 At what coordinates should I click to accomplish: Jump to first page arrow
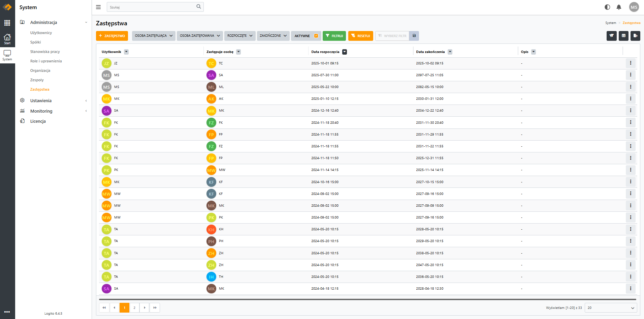point(104,308)
